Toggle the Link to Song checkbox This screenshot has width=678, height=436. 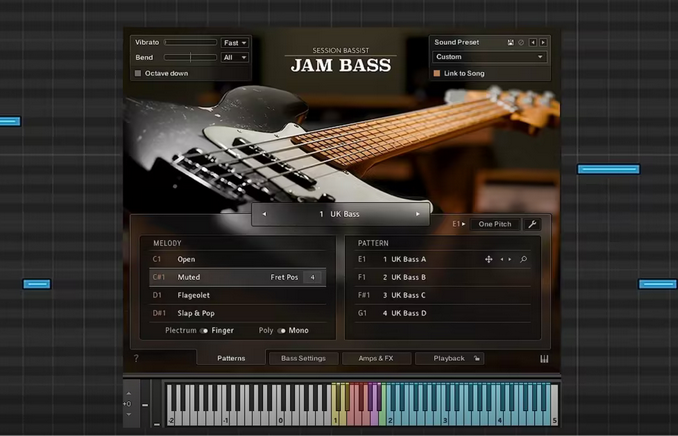click(x=437, y=73)
